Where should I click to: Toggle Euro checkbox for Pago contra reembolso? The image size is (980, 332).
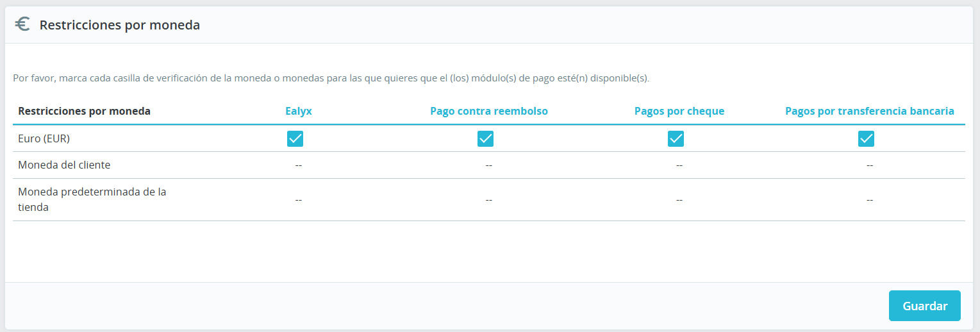485,138
